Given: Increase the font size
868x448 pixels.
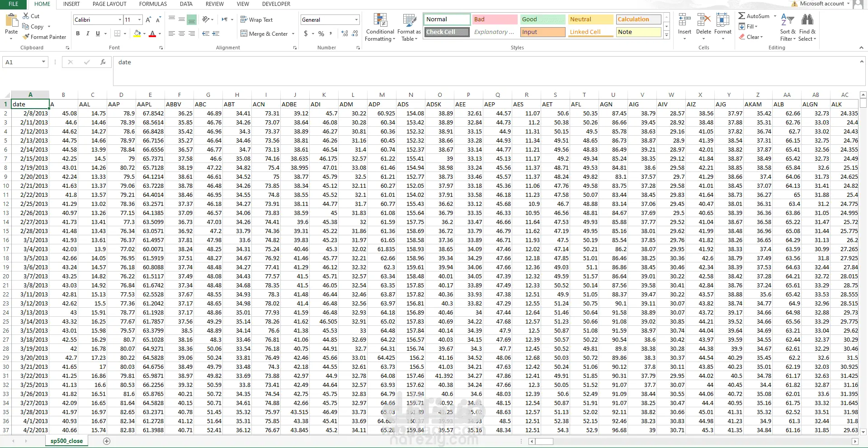Looking at the screenshot, I should click(148, 20).
